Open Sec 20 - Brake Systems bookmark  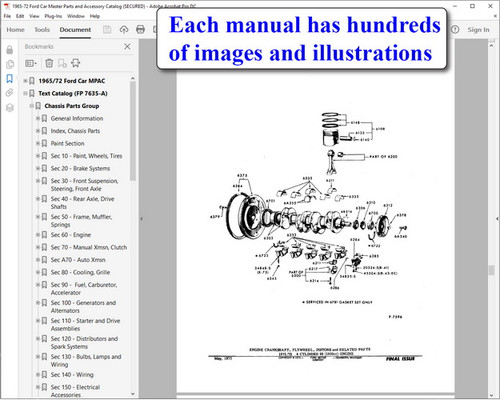[x=80, y=168]
